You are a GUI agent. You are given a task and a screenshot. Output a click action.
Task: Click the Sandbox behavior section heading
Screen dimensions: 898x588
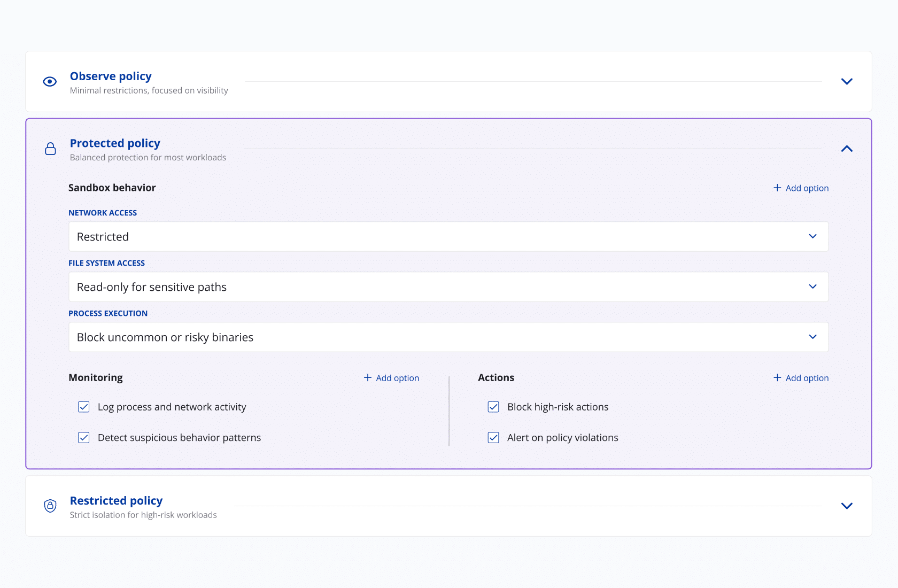click(x=112, y=188)
